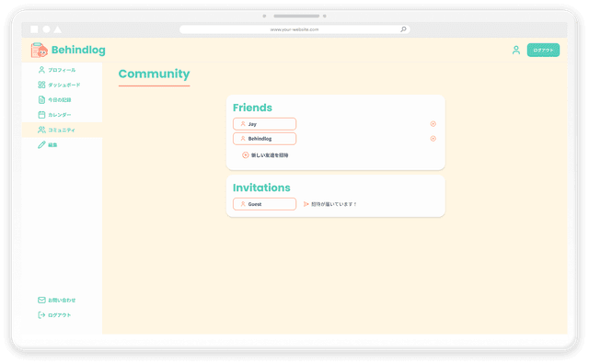Screen dimensions: 589x364
Task: Open the user account icon in the header
Action: pyautogui.click(x=516, y=50)
